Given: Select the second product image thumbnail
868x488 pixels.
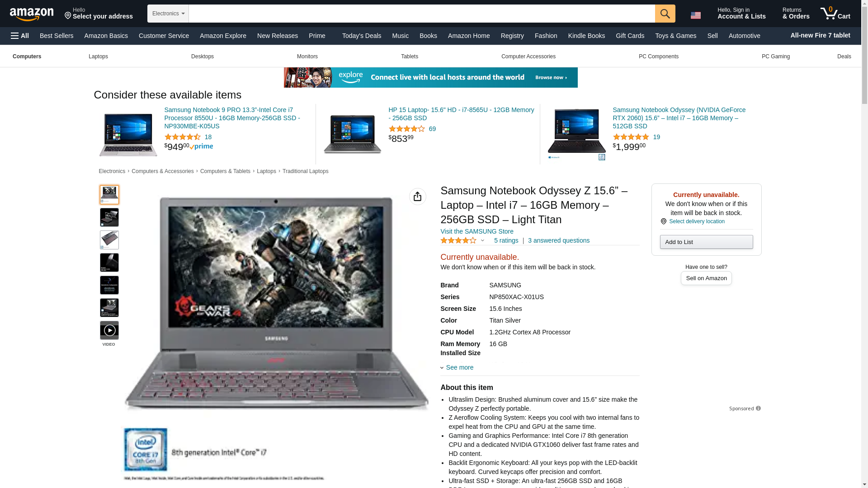Looking at the screenshot, I should (109, 217).
